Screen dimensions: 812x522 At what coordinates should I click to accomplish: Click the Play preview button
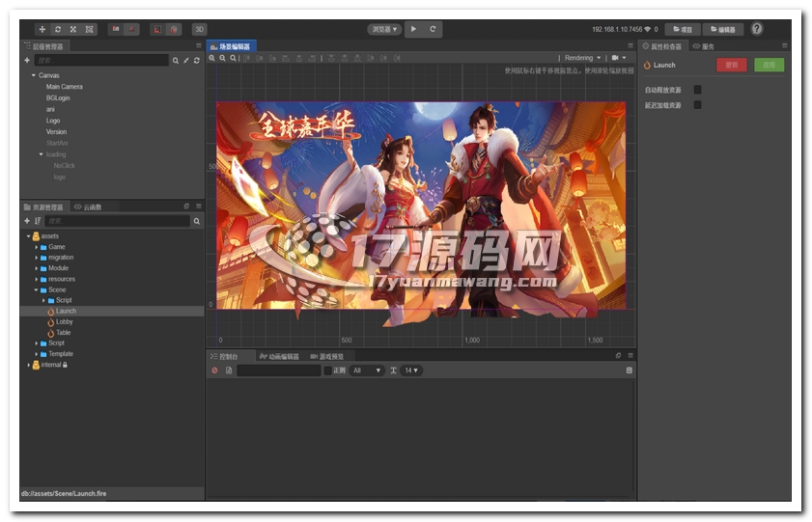point(414,29)
